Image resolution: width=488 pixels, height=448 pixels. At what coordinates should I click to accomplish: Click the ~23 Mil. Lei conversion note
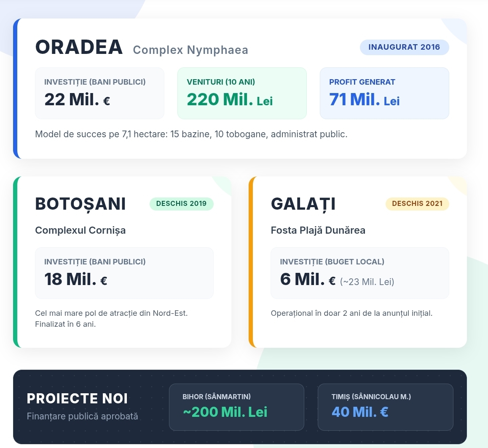pos(367,282)
